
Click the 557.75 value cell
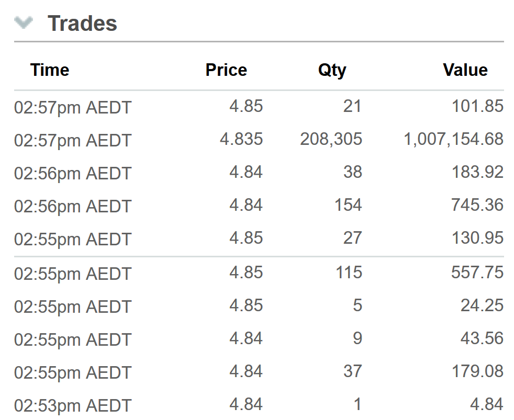coord(477,273)
